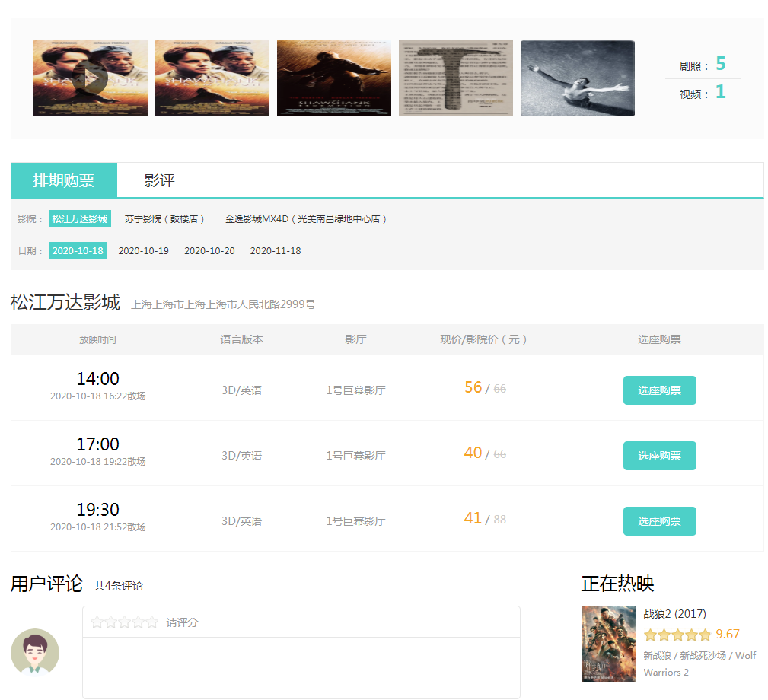The width and height of the screenshot is (768, 700).
Task: Click the price 41 in the 19:30 row
Action: tap(473, 518)
